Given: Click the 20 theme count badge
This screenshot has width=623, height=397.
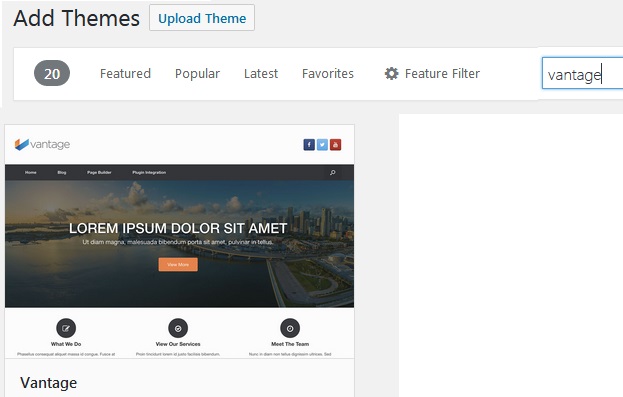Looking at the screenshot, I should [x=52, y=74].
